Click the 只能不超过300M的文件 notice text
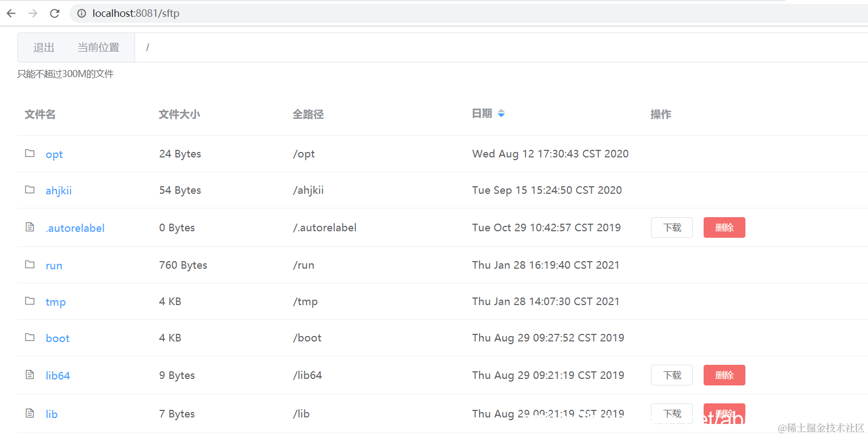This screenshot has height=437, width=868. (66, 74)
